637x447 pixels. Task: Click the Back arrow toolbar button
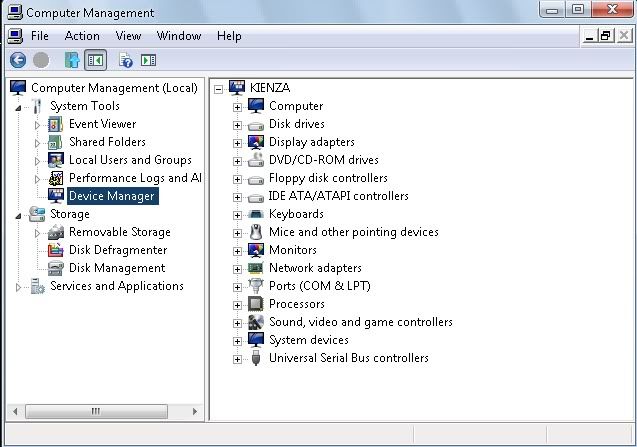pos(18,61)
